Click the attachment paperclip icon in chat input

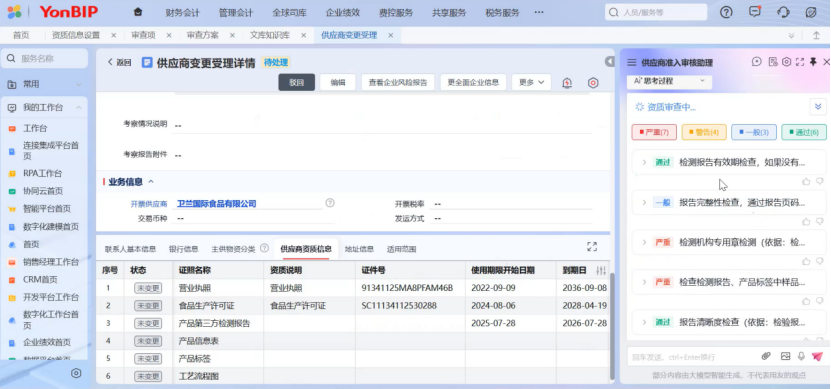[x=766, y=356]
